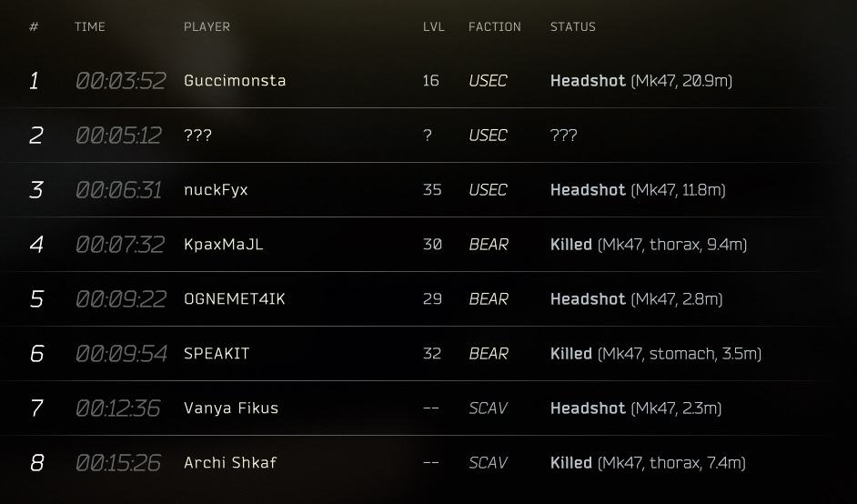Open KpaxMaJL player entry
The image size is (857, 504).
(224, 245)
